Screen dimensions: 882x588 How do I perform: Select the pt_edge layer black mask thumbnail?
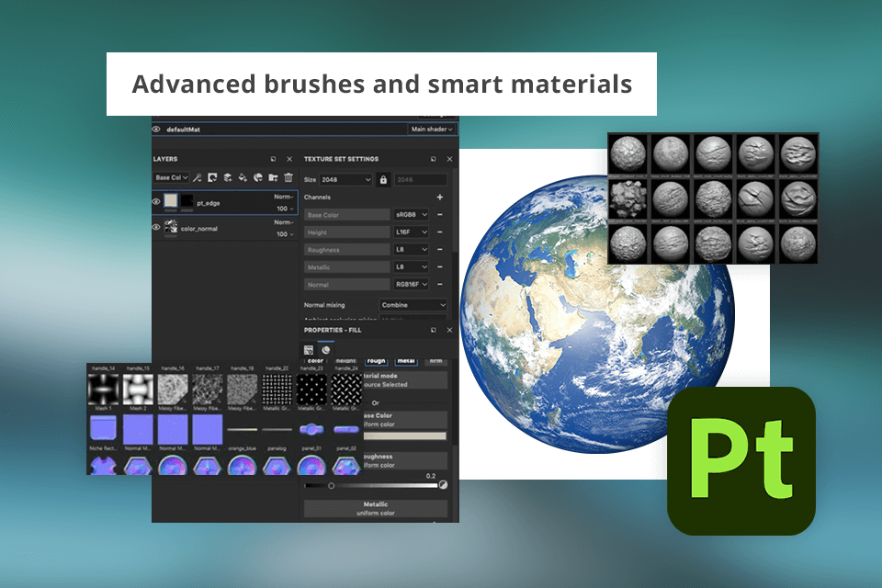(187, 201)
